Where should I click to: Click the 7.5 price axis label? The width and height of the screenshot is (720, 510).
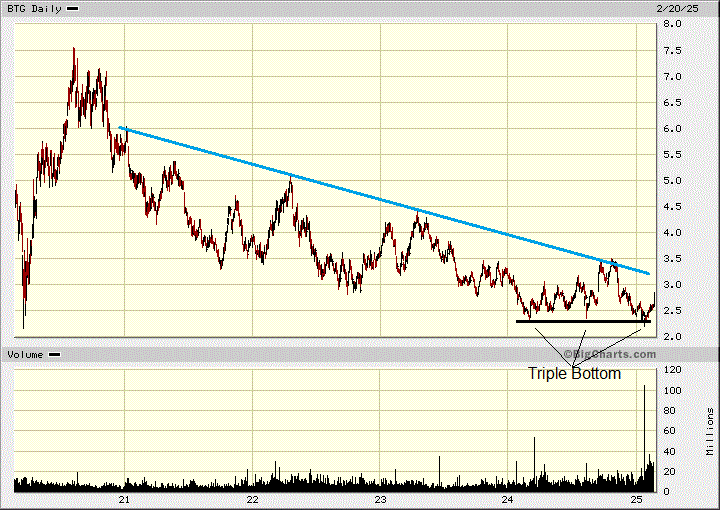tap(673, 50)
